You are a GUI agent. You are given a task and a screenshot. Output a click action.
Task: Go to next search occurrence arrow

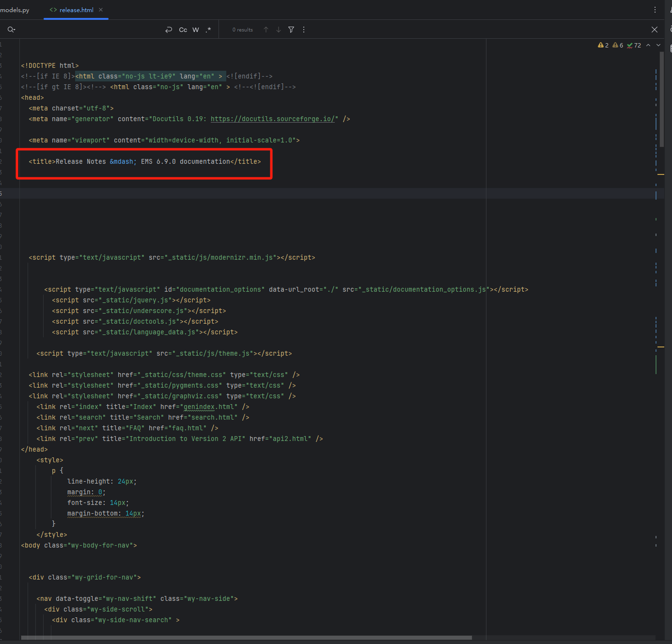[x=279, y=30]
